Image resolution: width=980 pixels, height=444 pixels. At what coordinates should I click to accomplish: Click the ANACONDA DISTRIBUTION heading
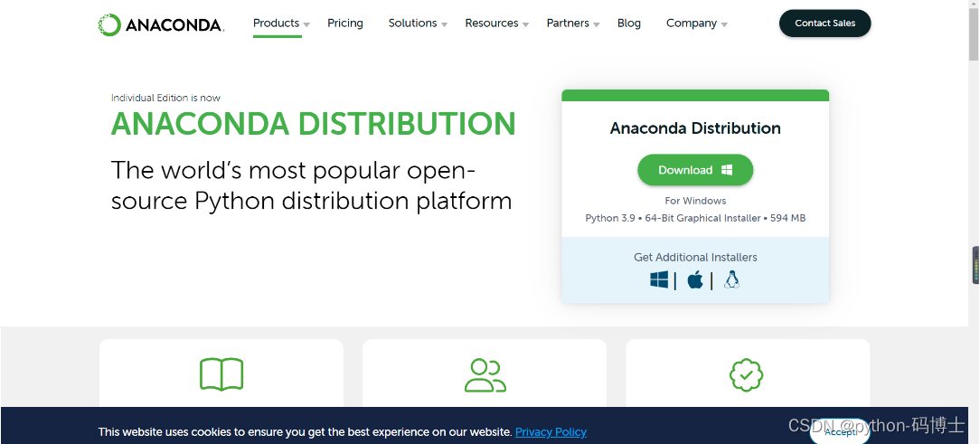click(313, 124)
